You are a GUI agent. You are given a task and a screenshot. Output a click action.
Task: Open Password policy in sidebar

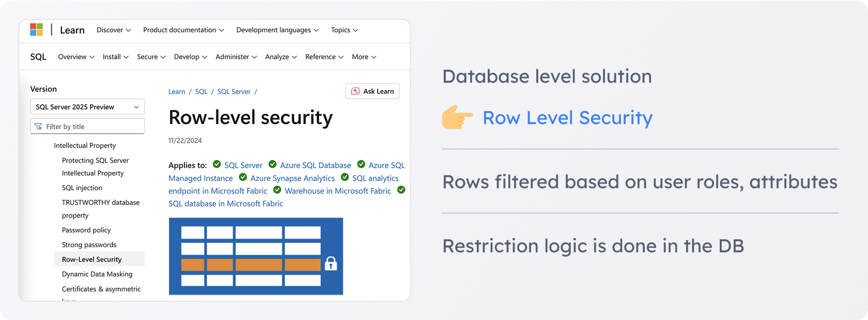click(x=86, y=230)
